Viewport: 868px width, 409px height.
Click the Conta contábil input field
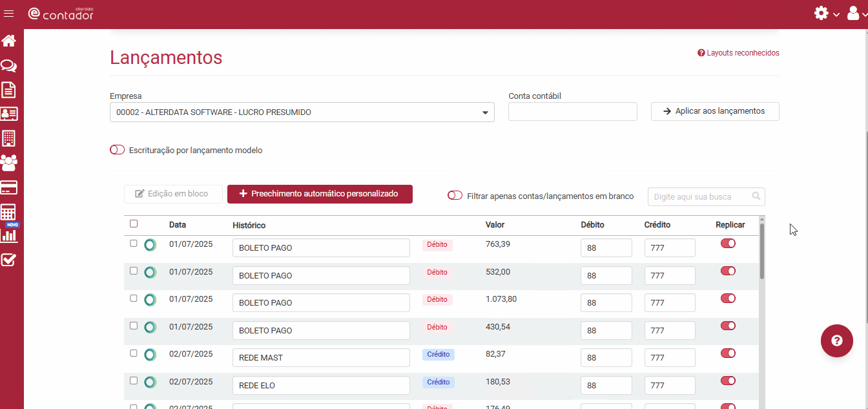pos(573,111)
